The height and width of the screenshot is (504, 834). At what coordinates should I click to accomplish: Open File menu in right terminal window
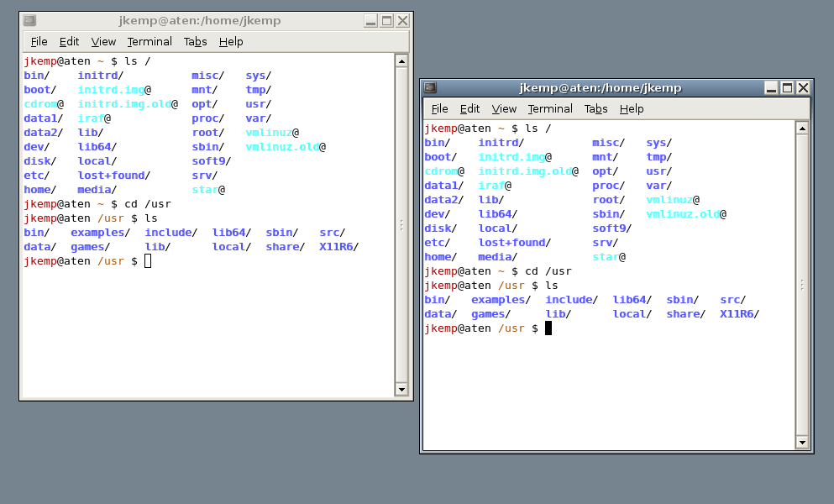tap(439, 108)
